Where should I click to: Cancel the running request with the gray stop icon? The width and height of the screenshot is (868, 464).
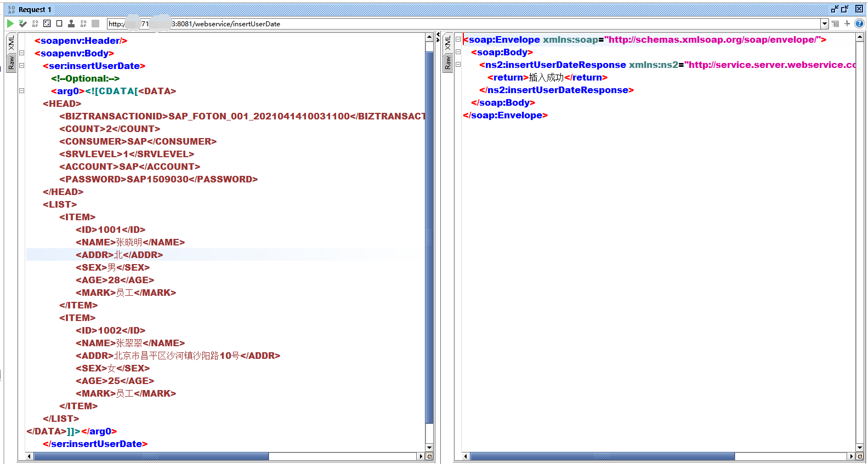[x=95, y=24]
